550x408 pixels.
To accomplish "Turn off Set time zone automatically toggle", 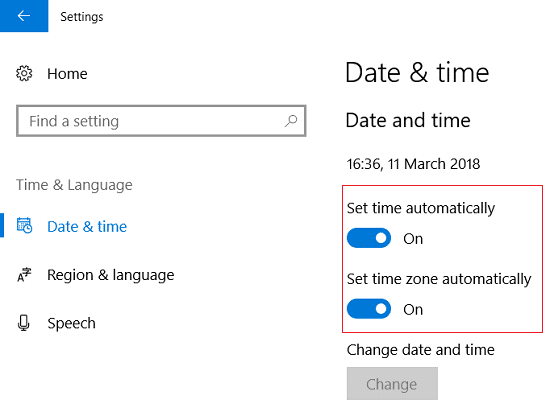I will (369, 309).
